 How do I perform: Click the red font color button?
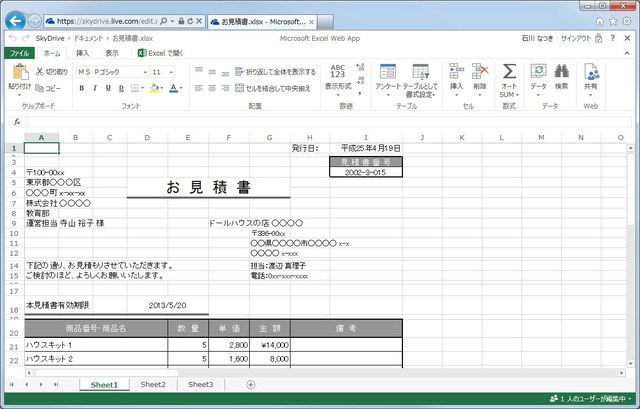pos(174,88)
